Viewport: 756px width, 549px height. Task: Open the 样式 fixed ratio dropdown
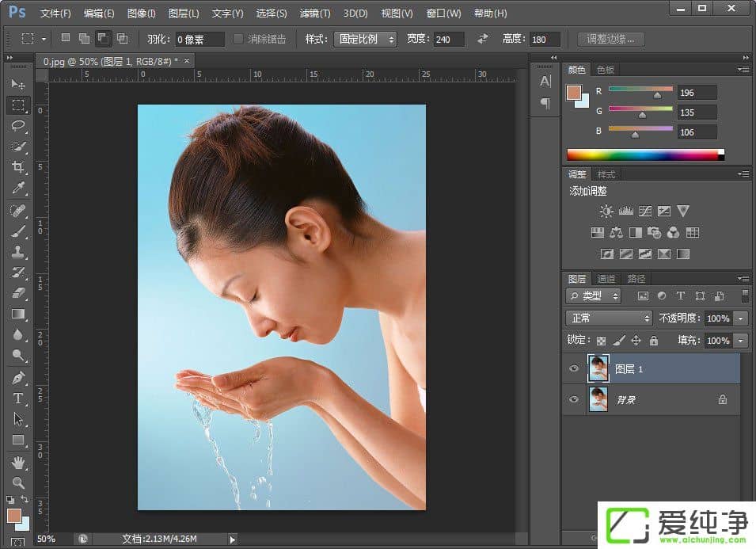tap(365, 39)
